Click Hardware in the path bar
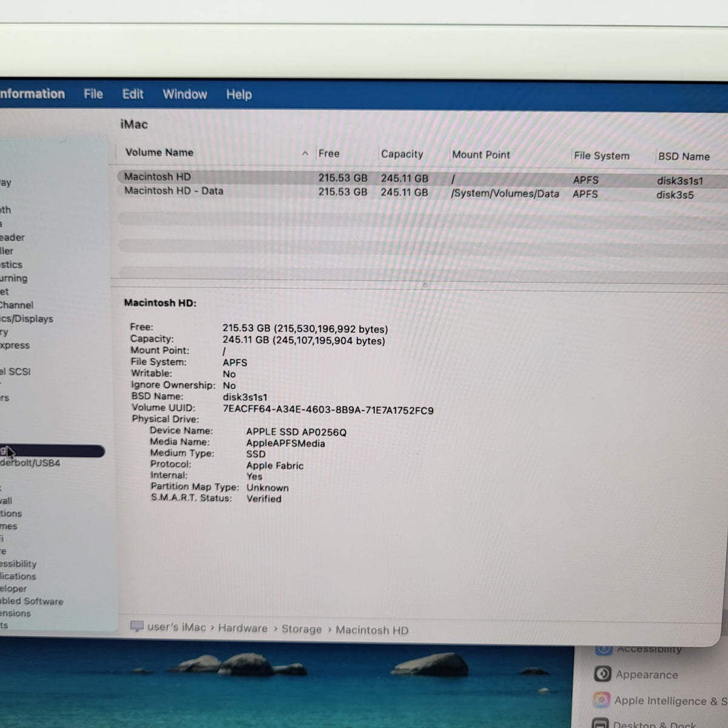This screenshot has width=728, height=728. click(x=243, y=628)
